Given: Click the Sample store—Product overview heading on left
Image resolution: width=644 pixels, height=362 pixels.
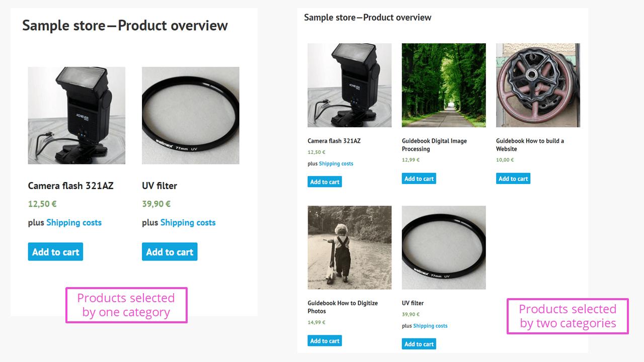Looking at the screenshot, I should [x=125, y=25].
